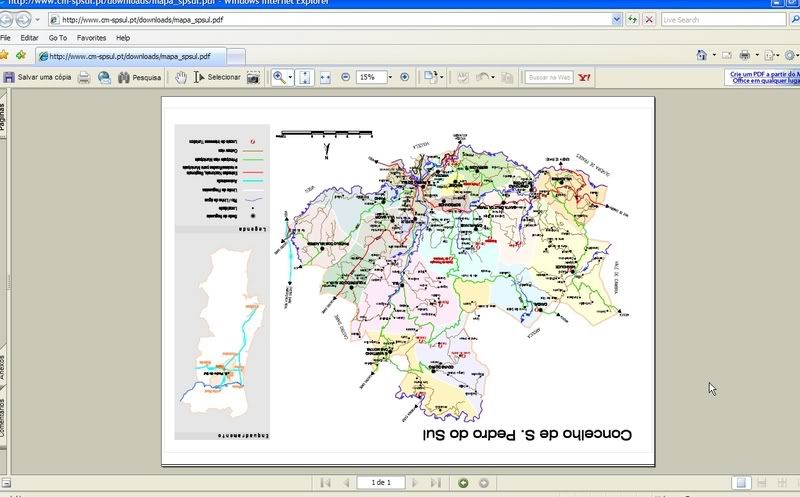The height and width of the screenshot is (497, 800).
Task: Click the Yahoo Y! search button
Action: [x=584, y=78]
